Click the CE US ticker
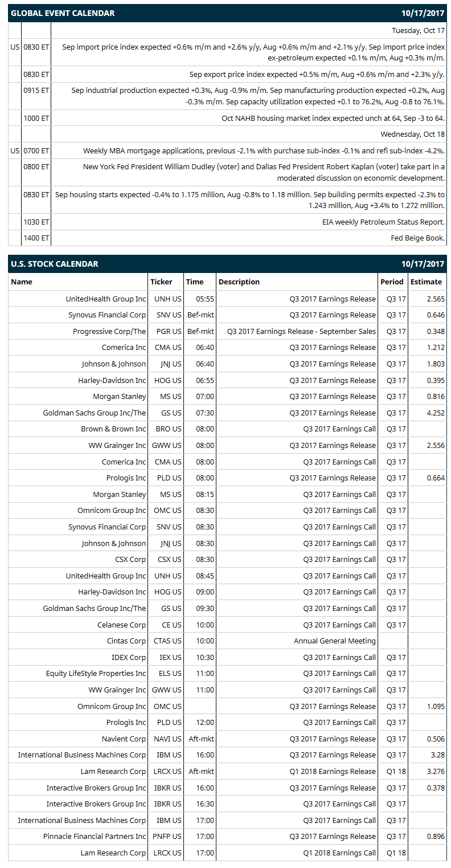Viewport: 451px width, 868px height. (172, 625)
